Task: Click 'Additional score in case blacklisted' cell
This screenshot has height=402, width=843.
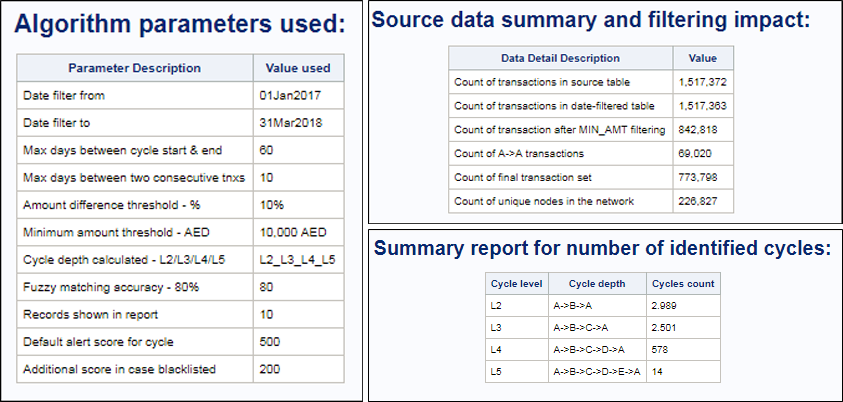Action: pyautogui.click(x=135, y=370)
